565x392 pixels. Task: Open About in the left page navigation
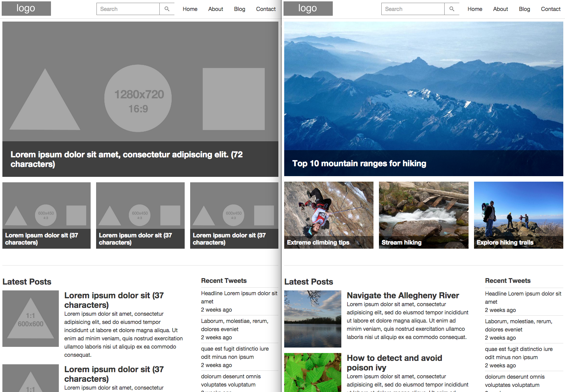tap(215, 9)
